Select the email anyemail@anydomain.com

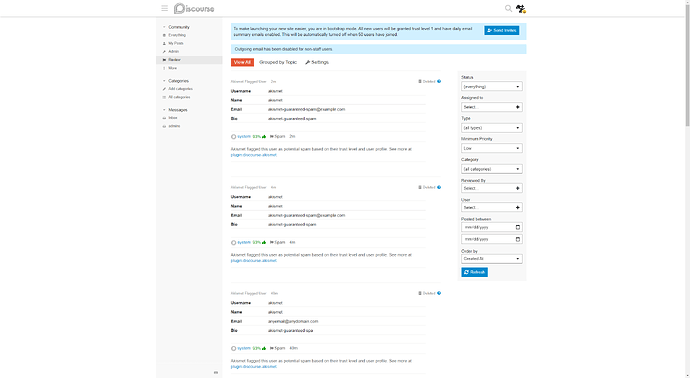tap(293, 321)
